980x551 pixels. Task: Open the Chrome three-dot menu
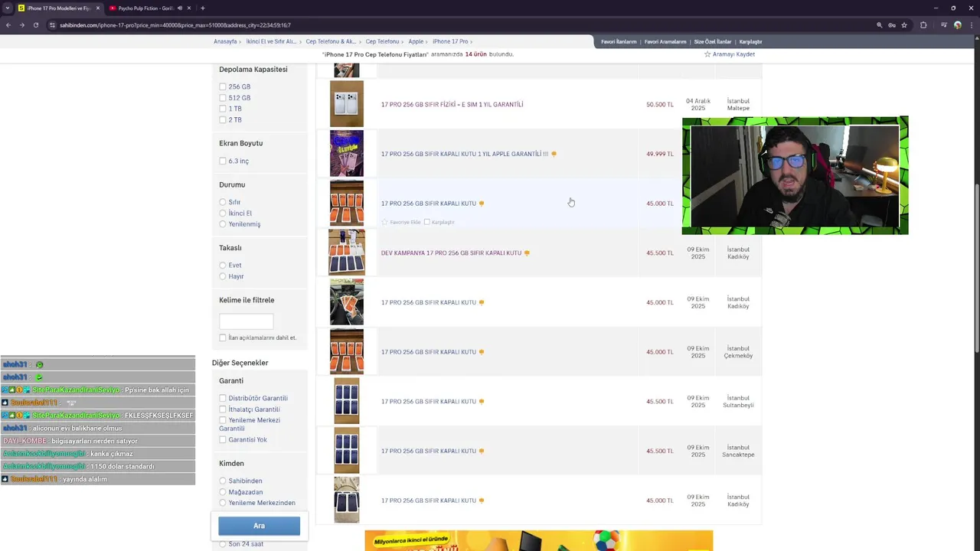point(971,25)
